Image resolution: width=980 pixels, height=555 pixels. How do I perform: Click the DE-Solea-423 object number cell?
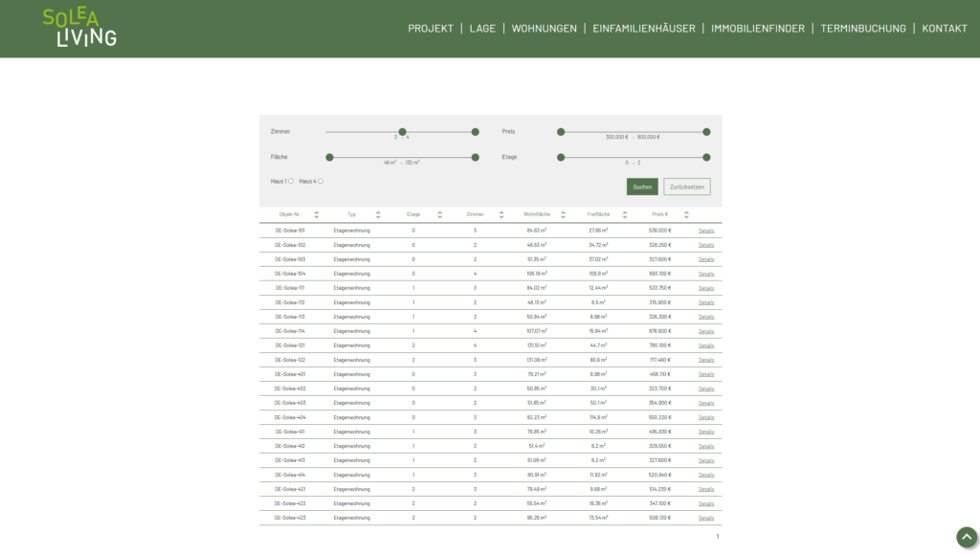pos(290,518)
